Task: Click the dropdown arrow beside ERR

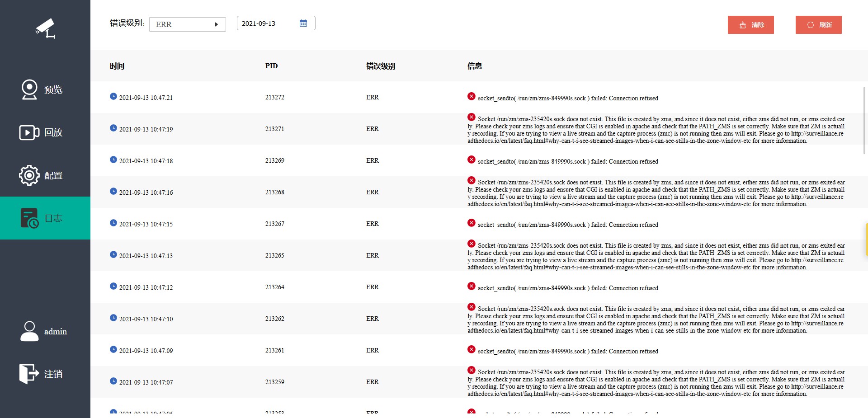Action: (216, 24)
